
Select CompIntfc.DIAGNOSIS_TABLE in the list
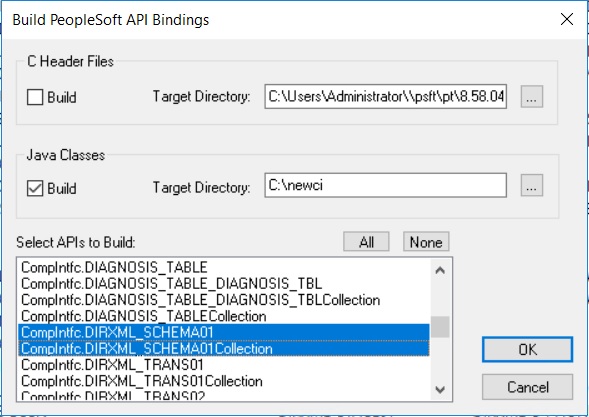click(x=224, y=267)
